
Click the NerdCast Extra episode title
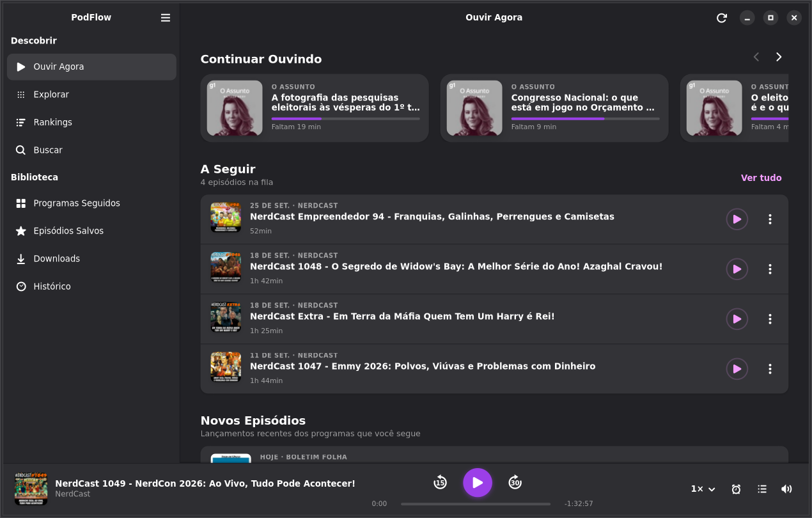(x=402, y=317)
